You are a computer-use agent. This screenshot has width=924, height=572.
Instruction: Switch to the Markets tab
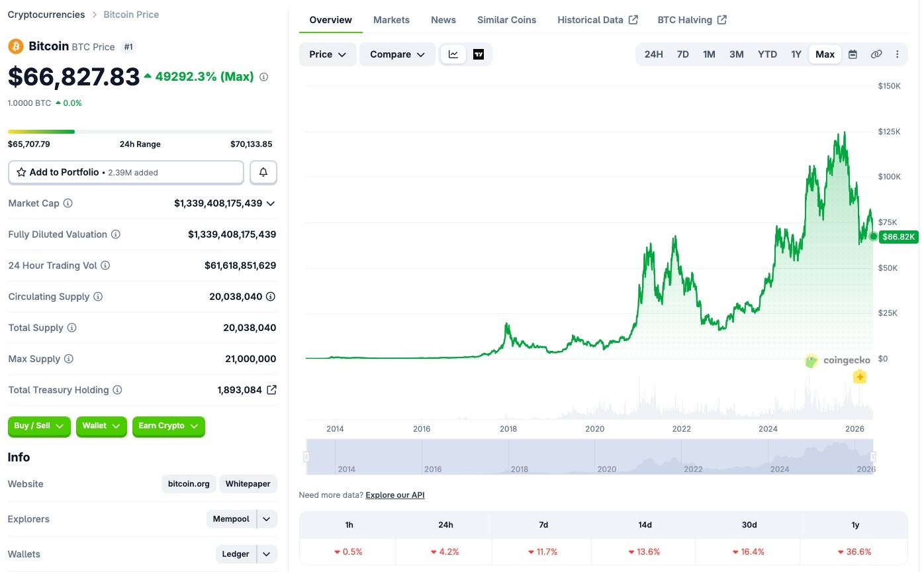pos(391,20)
